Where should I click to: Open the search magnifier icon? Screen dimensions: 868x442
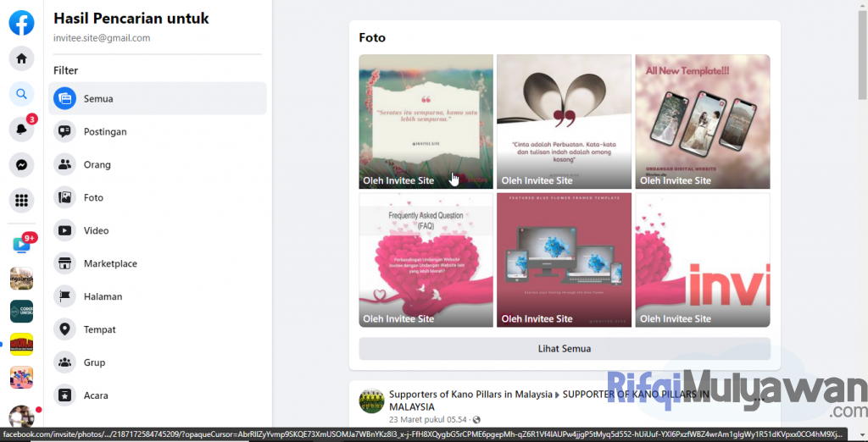point(21,94)
